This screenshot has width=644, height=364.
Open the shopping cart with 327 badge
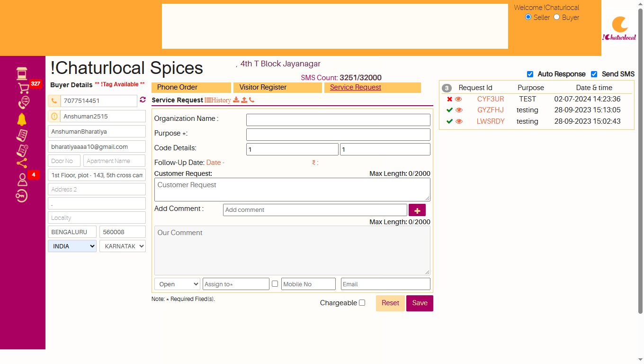[23, 88]
